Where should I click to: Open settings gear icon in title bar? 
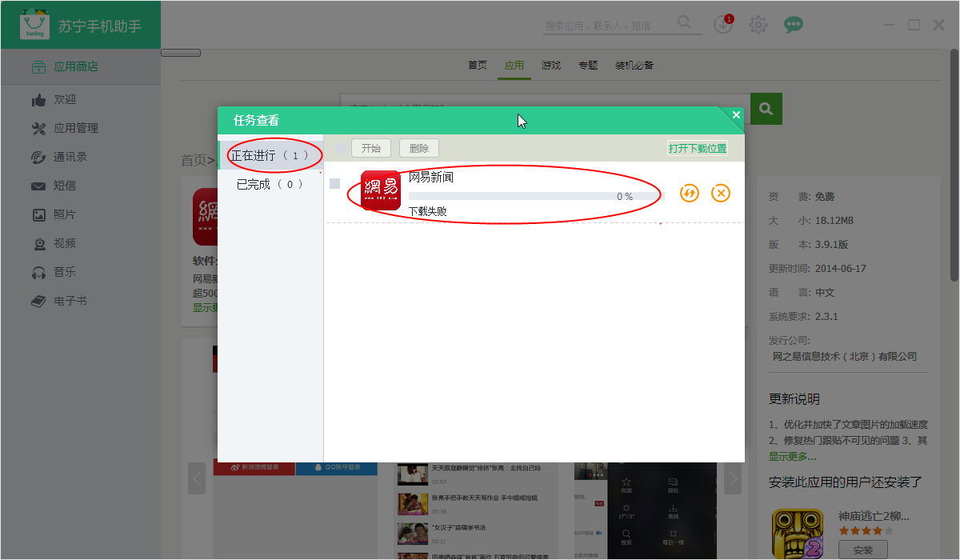(758, 25)
